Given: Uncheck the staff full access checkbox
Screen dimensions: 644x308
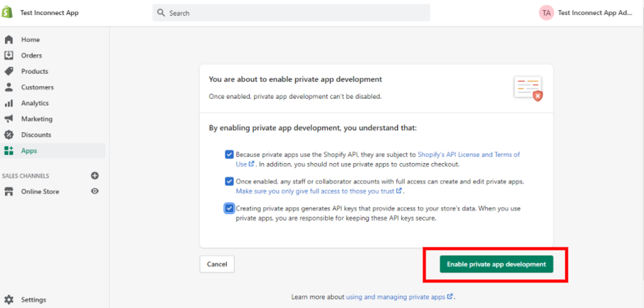Looking at the screenshot, I should pyautogui.click(x=229, y=181).
